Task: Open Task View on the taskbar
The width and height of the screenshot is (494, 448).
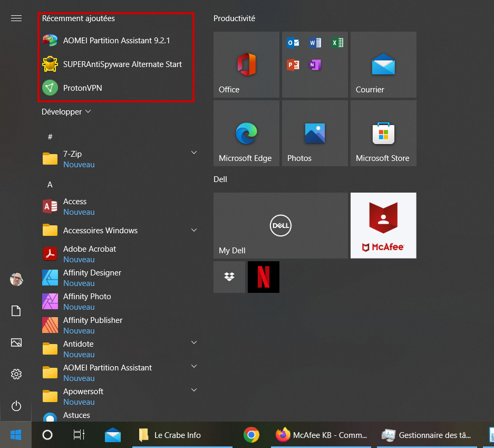Action: [x=79, y=435]
